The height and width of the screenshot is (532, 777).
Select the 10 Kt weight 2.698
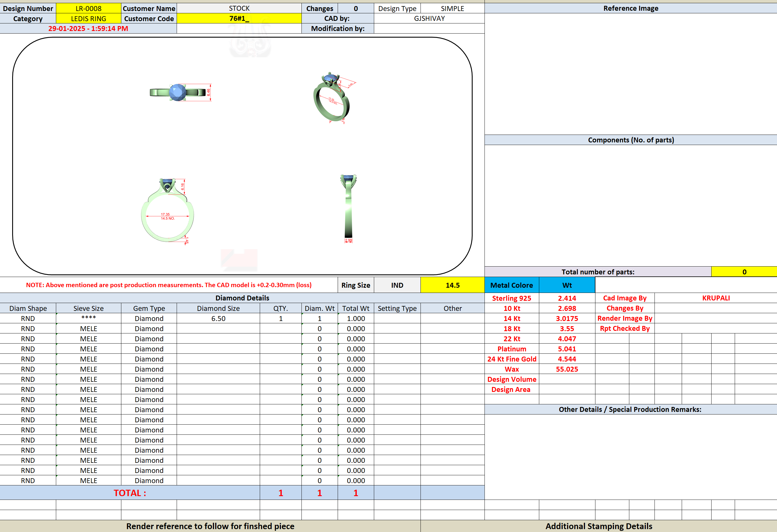pyautogui.click(x=567, y=308)
